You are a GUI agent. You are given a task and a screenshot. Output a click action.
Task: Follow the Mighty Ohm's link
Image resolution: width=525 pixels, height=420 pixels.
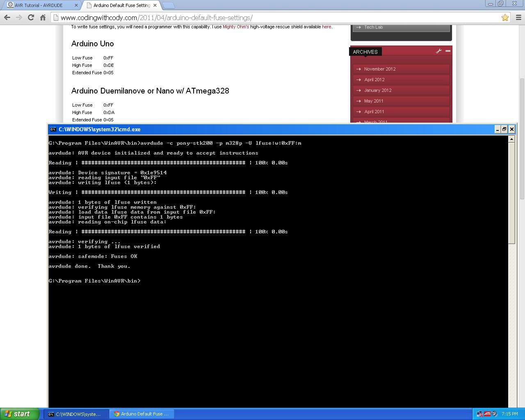(235, 27)
